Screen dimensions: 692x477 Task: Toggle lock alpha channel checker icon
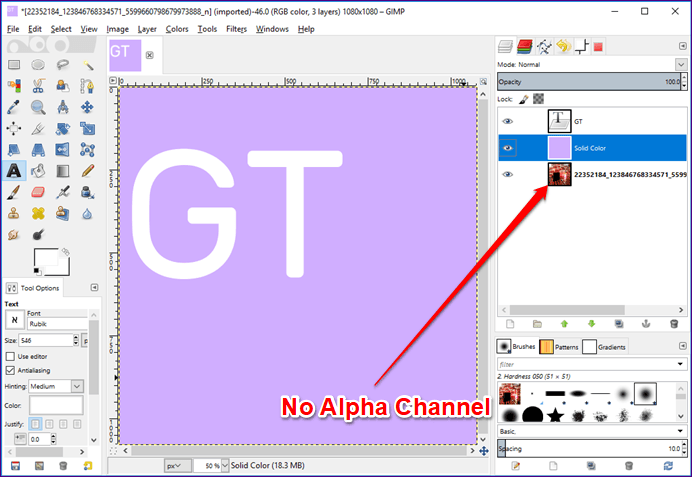pyautogui.click(x=538, y=99)
